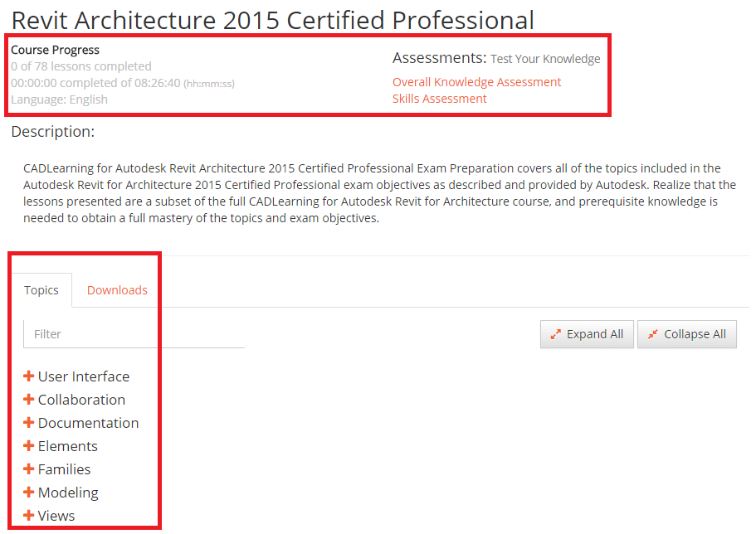Click the CADLearning description paragraph
Image resolution: width=756 pixels, height=534 pixels.
pyautogui.click(x=379, y=192)
